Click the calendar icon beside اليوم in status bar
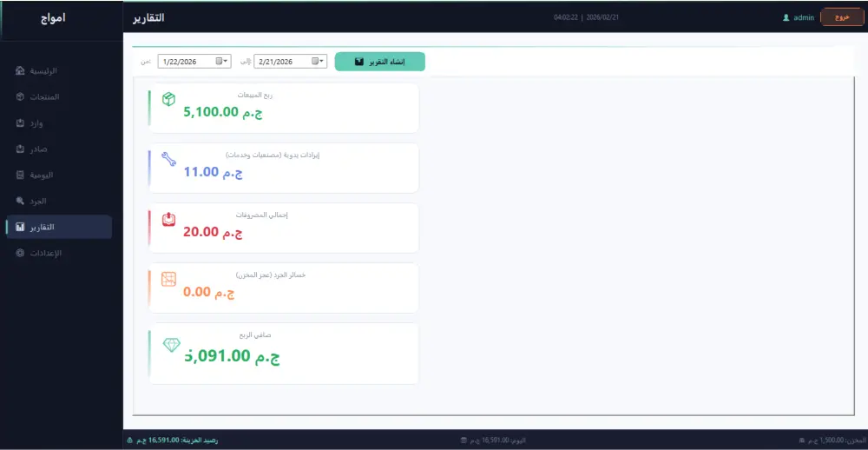This screenshot has width=868, height=450. pyautogui.click(x=464, y=440)
